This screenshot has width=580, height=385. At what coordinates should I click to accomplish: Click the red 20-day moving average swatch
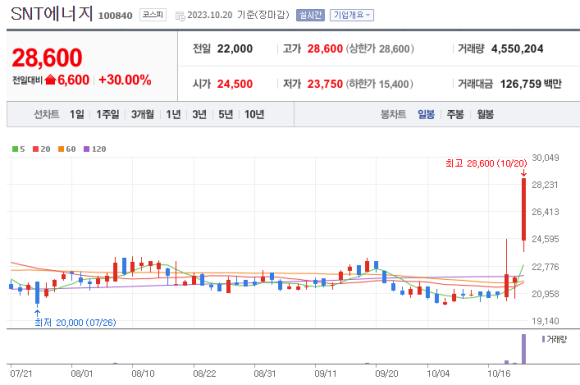tap(36, 149)
